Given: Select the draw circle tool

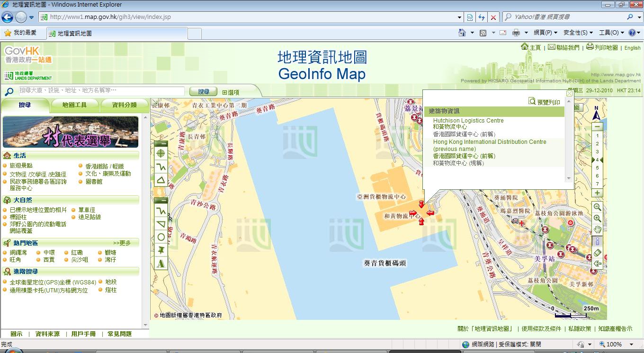Looking at the screenshot, I should (161, 237).
